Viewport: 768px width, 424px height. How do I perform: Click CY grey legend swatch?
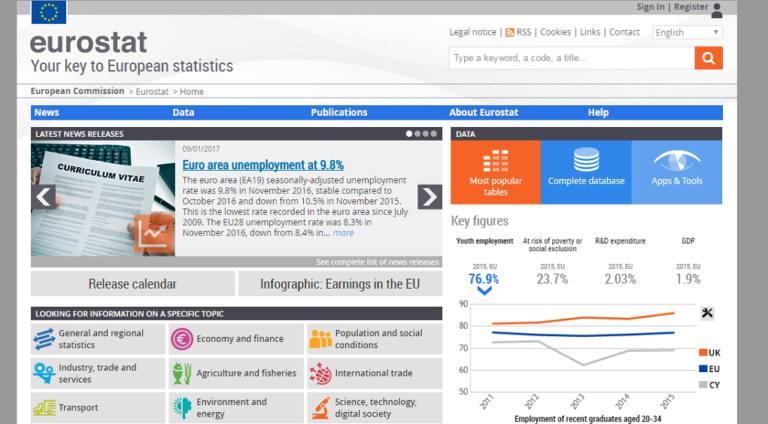pyautogui.click(x=703, y=385)
